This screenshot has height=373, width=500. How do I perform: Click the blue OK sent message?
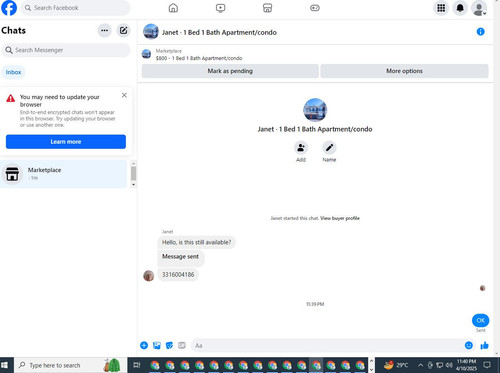(x=480, y=320)
